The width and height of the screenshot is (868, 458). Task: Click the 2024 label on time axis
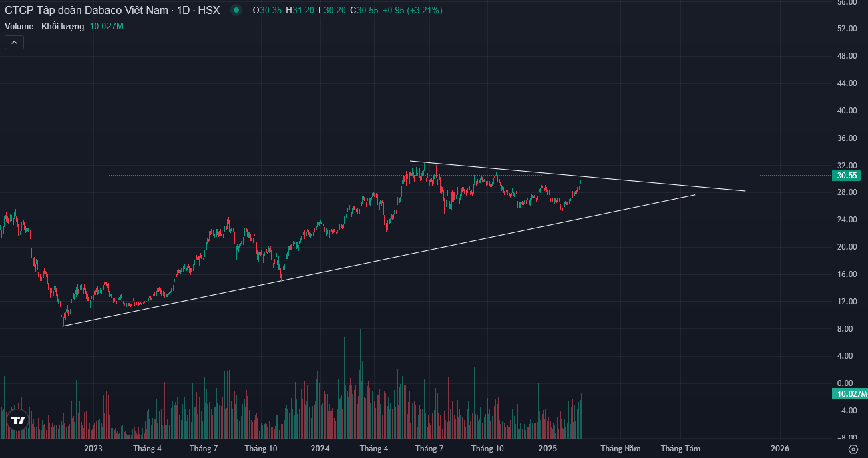320,449
